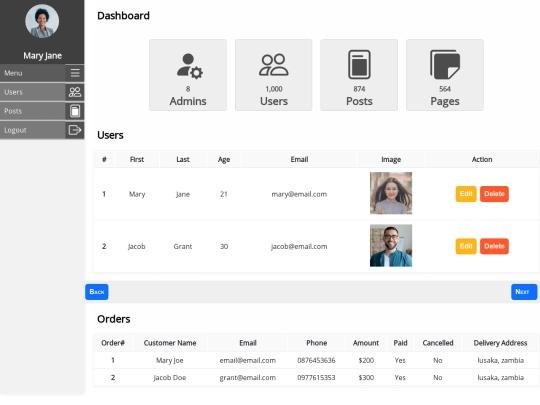
Task: Click Jacob's photo in Users table
Action: (x=391, y=246)
